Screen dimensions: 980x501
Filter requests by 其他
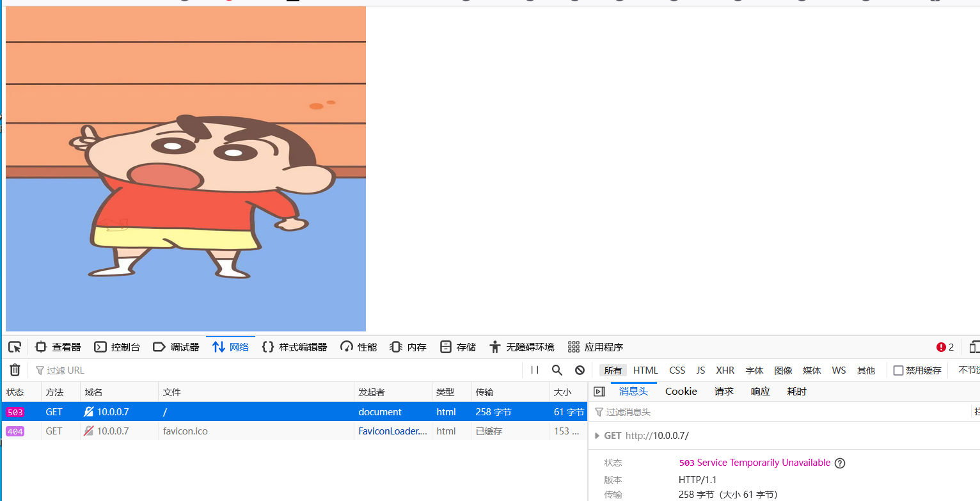coord(865,370)
